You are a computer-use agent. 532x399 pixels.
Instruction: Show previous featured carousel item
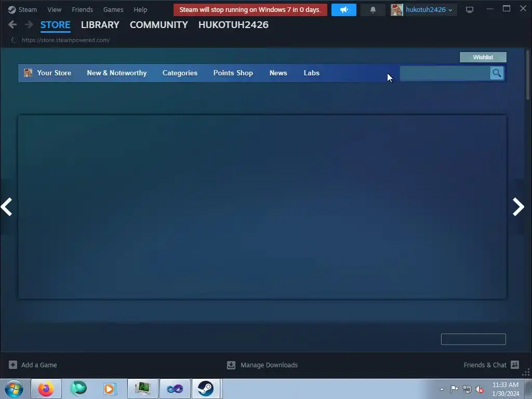(6, 207)
